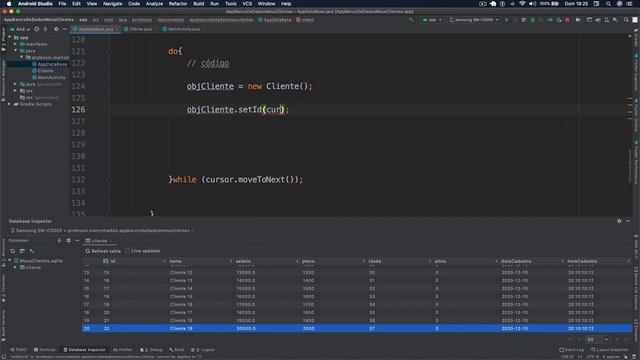Click the plus icon in Databases header
This screenshot has height=360, width=640.
click(x=59, y=240)
